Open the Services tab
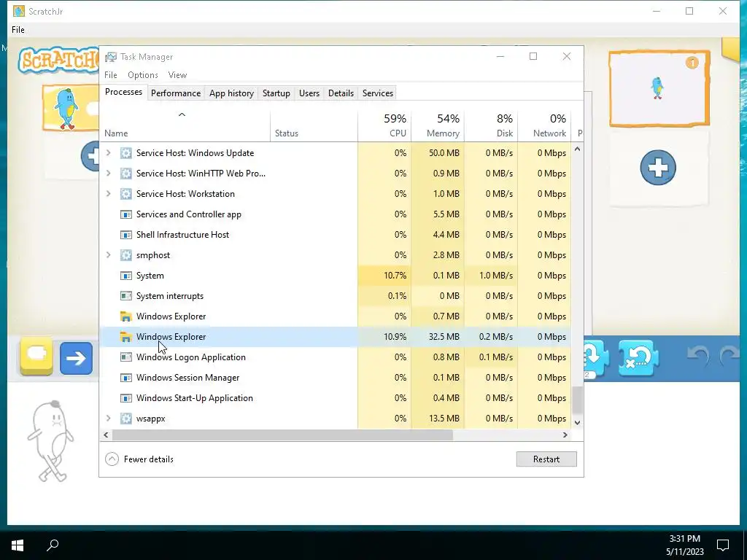Screen dimensions: 747x560 [x=378, y=93]
